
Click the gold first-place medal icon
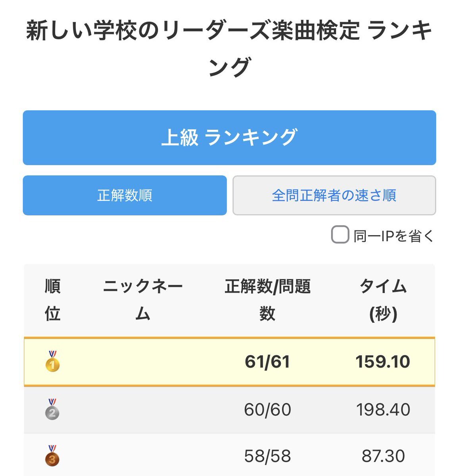click(52, 361)
